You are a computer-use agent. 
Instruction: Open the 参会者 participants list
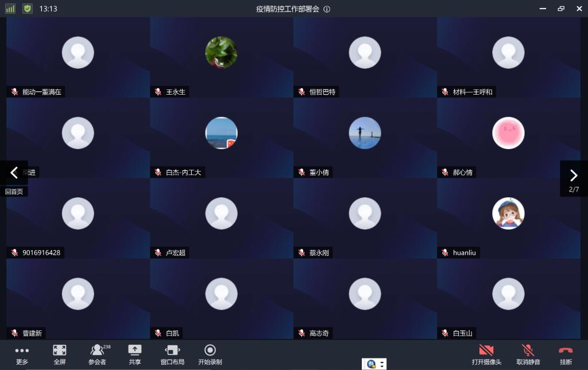pos(98,354)
